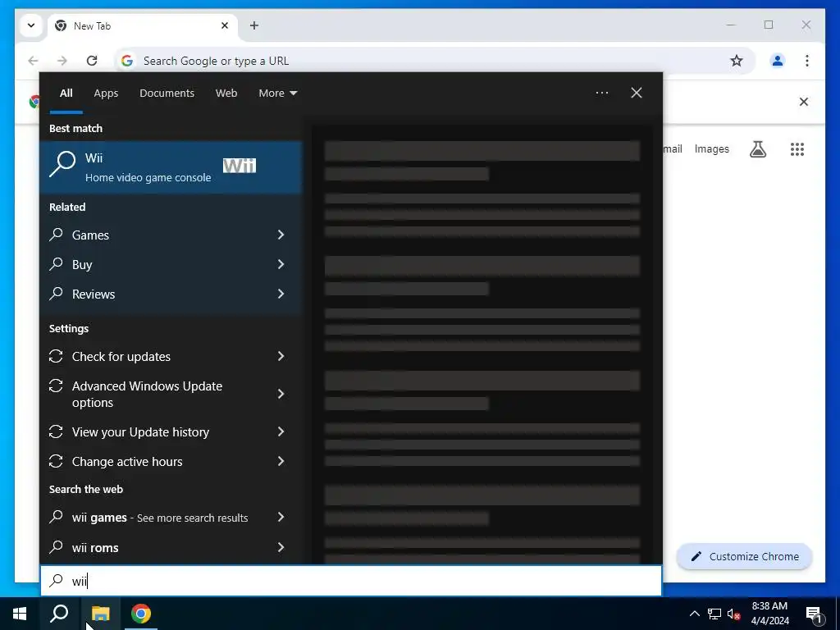Open the Chrome profile avatar

(778, 61)
